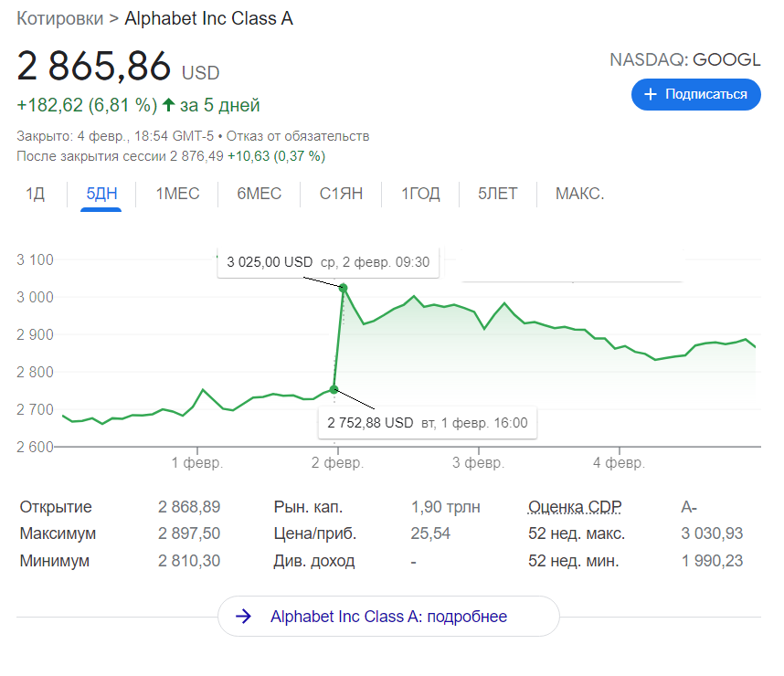Click the +10,63 (0,37 %) after-hours change
Image resolution: width=784 pixels, height=676 pixels.
tap(277, 156)
